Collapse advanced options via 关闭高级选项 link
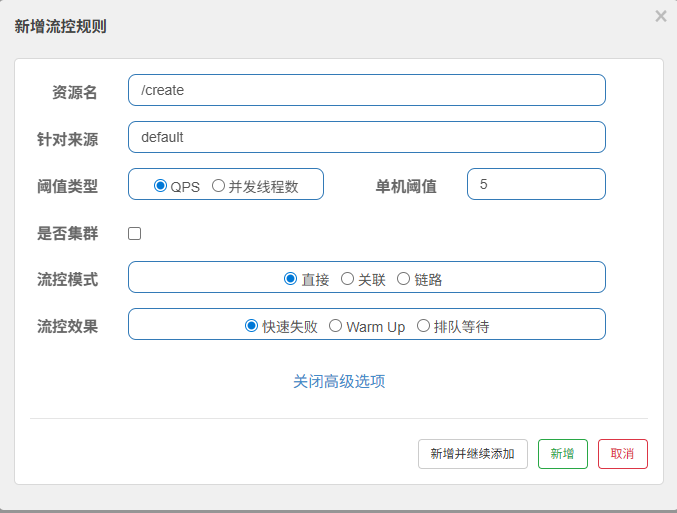Image resolution: width=677 pixels, height=513 pixels. (x=339, y=381)
